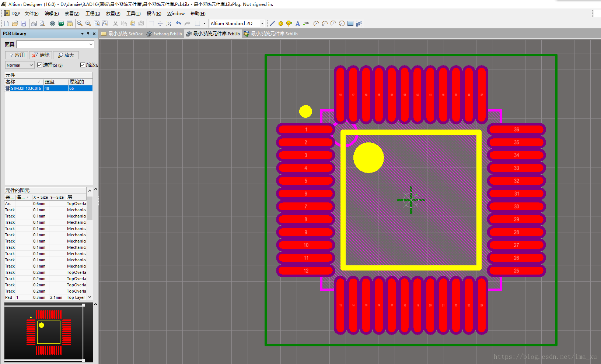Click the Undo arrow icon

[x=179, y=24]
